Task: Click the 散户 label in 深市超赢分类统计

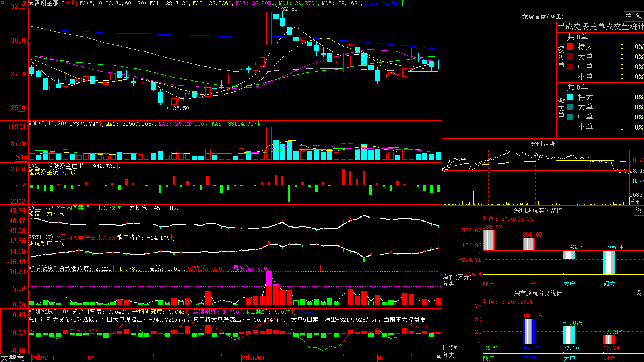Action: 489,358
